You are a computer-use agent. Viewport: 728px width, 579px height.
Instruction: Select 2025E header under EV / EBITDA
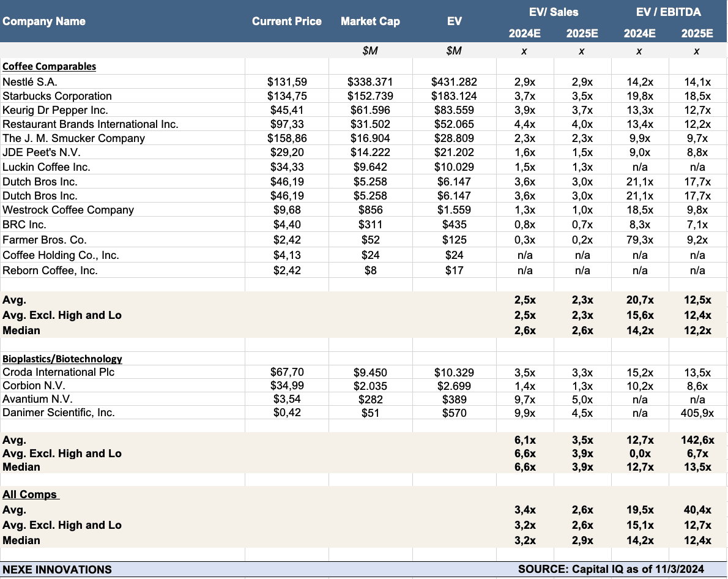click(x=697, y=34)
